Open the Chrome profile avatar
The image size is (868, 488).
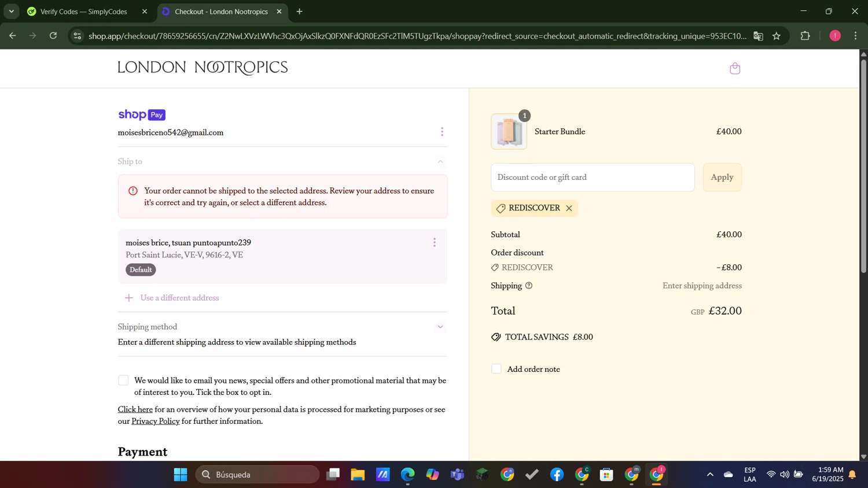(x=835, y=36)
